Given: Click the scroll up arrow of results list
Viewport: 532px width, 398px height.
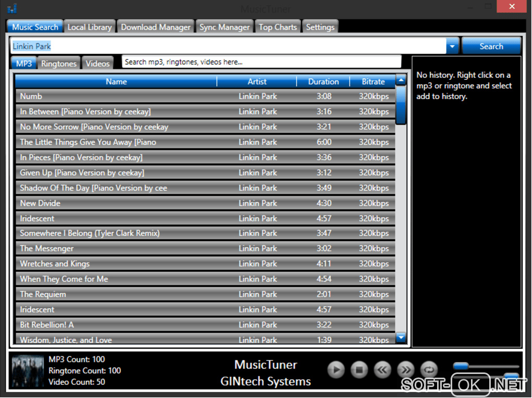Looking at the screenshot, I should click(401, 80).
